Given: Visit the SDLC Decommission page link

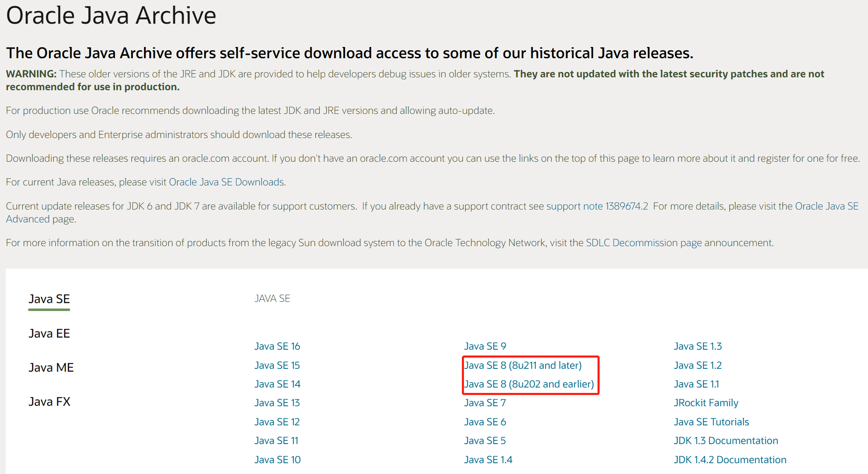Looking at the screenshot, I should click(643, 243).
